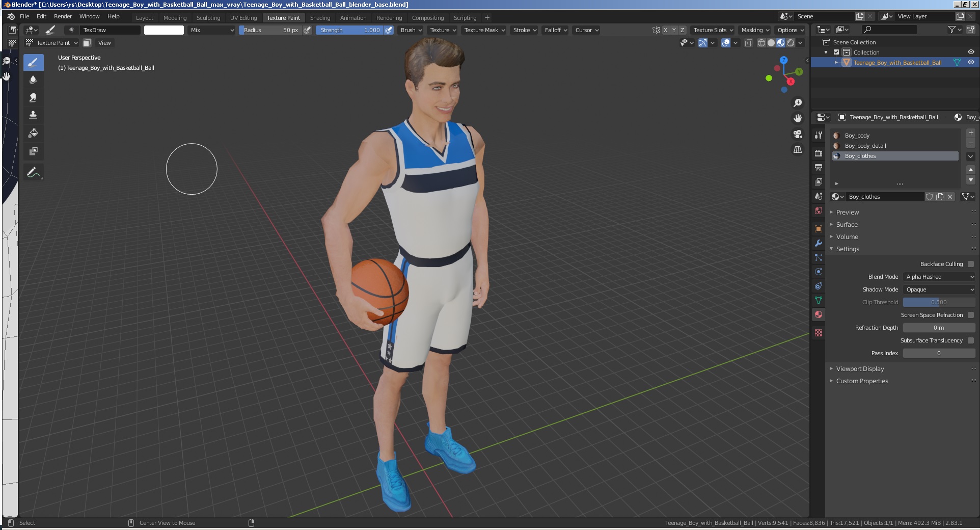Select the Clone stamp tool
This screenshot has width=980, height=530.
click(33, 115)
